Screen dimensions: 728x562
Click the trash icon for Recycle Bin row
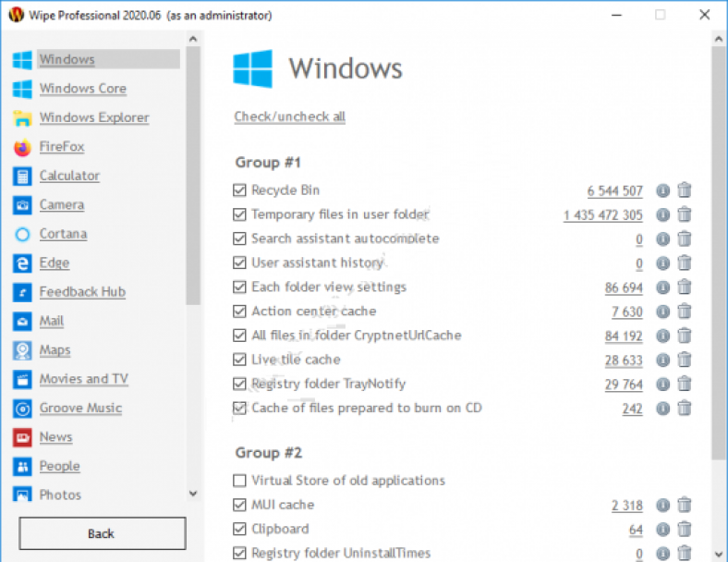685,190
